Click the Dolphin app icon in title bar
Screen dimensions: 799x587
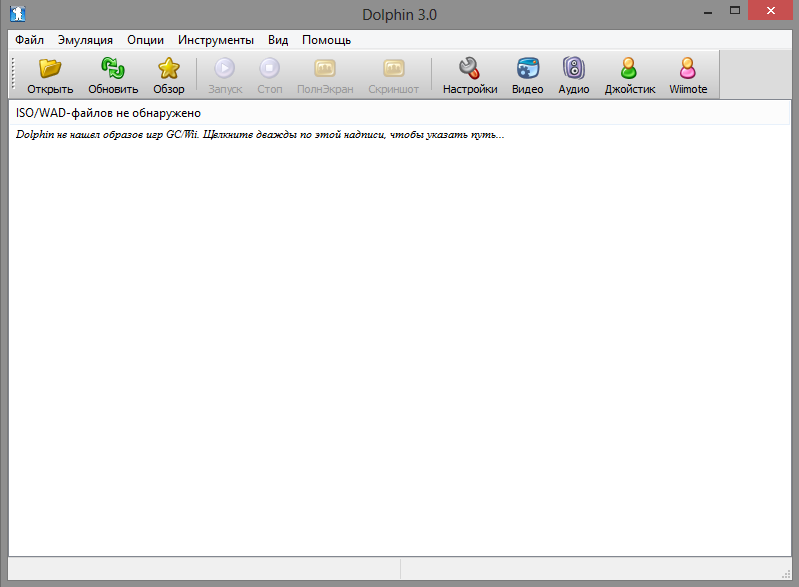point(17,13)
